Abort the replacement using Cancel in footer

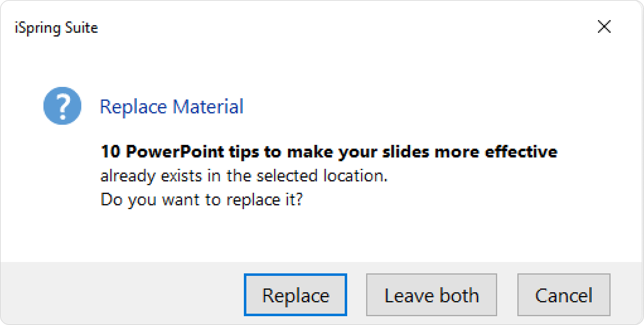563,295
